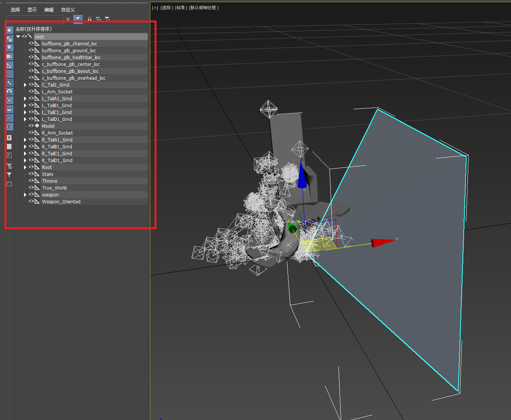Toggle the Display Cameras filter icon
The height and width of the screenshot is (420, 511).
click(x=10, y=56)
